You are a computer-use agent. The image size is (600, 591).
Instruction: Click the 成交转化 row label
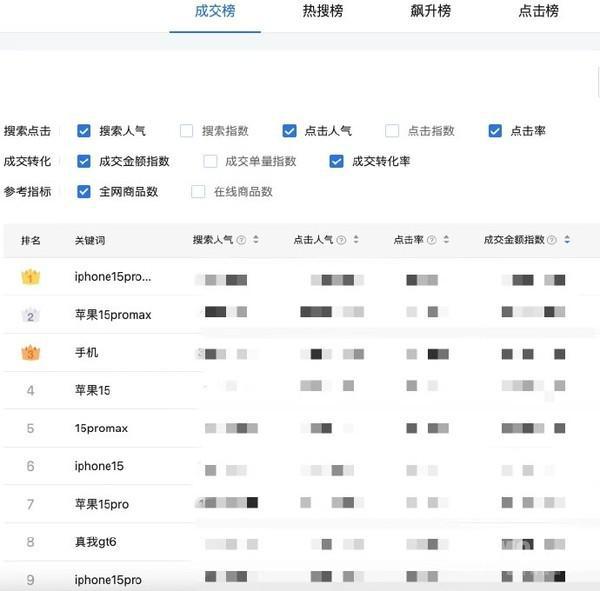pyautogui.click(x=27, y=161)
